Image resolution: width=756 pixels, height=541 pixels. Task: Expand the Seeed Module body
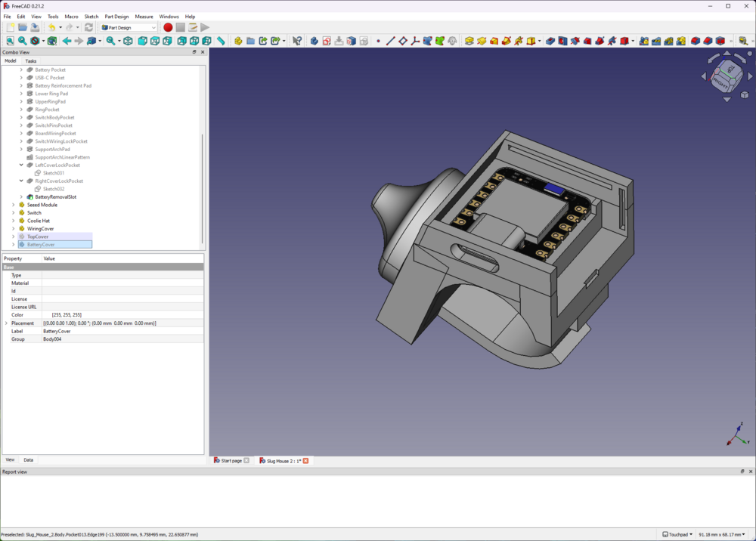click(x=13, y=205)
